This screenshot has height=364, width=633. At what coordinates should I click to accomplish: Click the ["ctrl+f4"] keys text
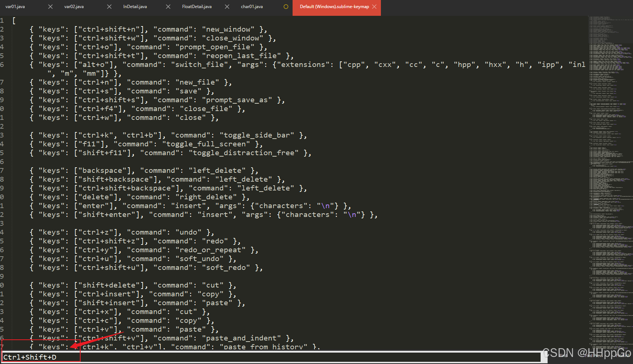[x=100, y=109]
